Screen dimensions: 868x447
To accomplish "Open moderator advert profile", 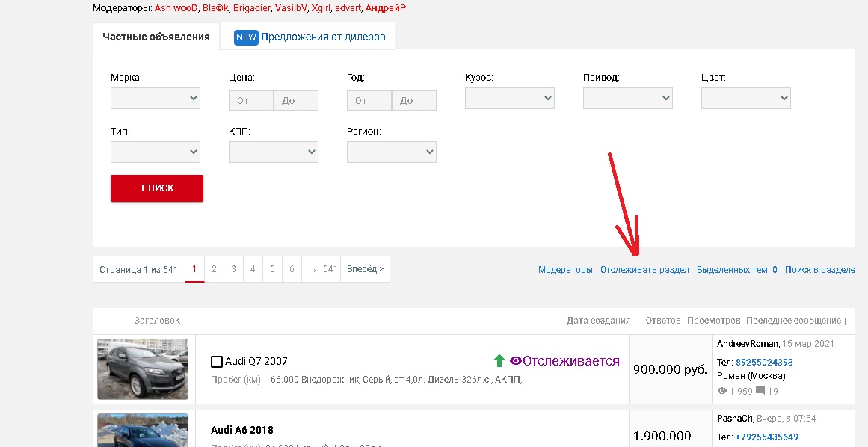I will tap(348, 8).
